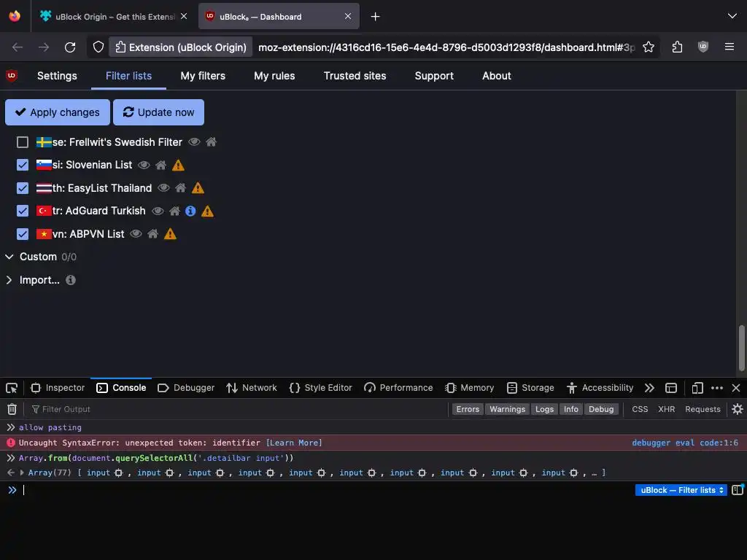
Task: Open the Performance devtools panel
Action: (398, 388)
